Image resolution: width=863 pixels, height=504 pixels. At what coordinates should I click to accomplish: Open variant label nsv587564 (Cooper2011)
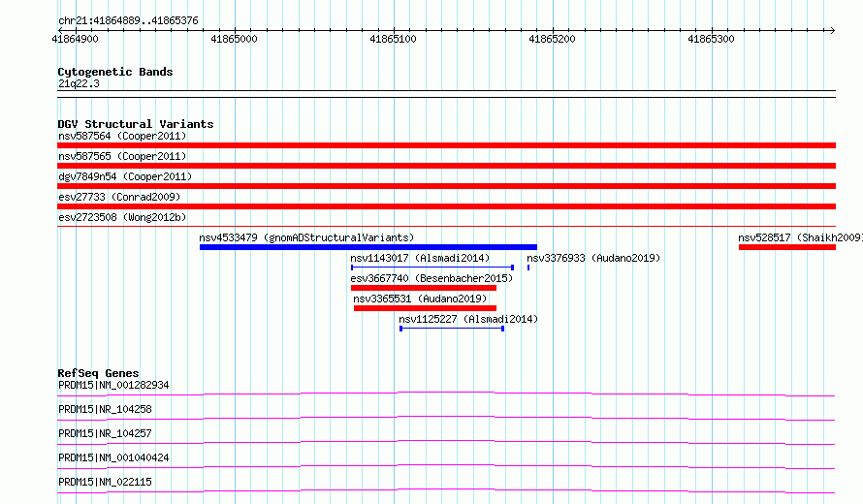tap(122, 136)
